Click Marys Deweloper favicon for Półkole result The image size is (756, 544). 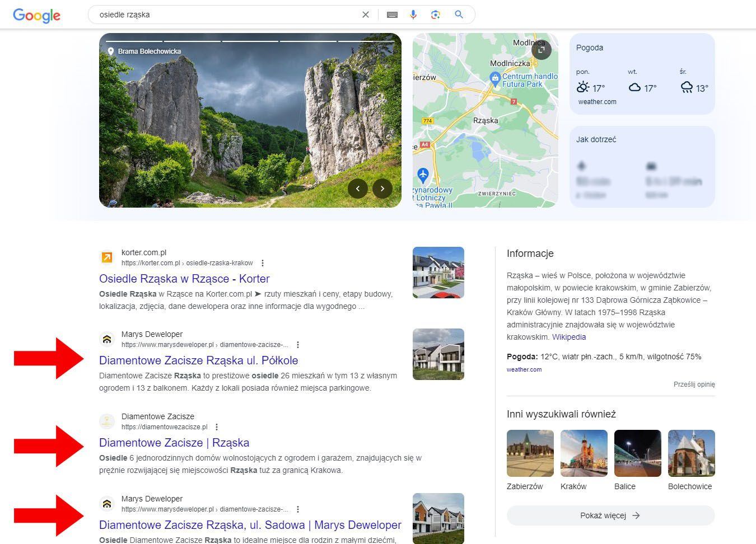coord(107,339)
